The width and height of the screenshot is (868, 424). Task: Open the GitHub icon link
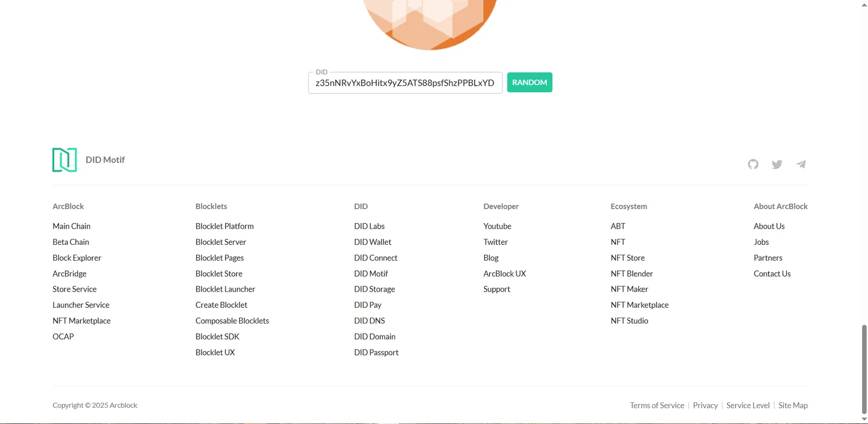tap(753, 164)
